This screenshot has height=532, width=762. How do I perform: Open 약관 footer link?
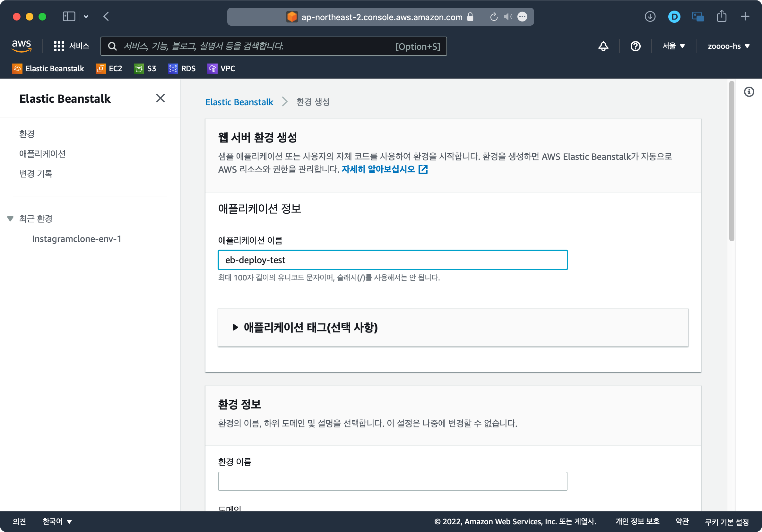click(x=682, y=521)
